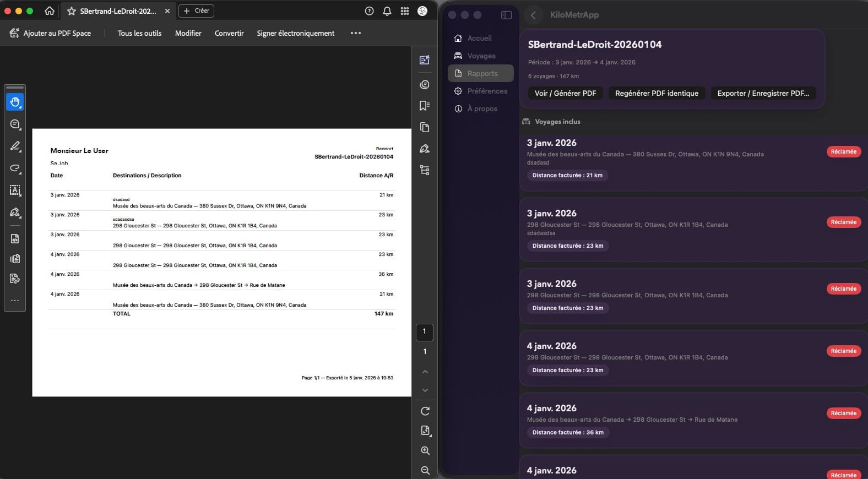Image resolution: width=868 pixels, height=479 pixels.
Task: Select the Hand tool in Acrobat toolbar
Action: coord(15,102)
